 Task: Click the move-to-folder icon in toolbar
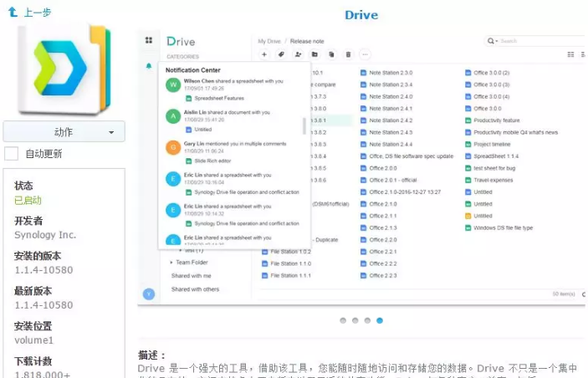314,54
